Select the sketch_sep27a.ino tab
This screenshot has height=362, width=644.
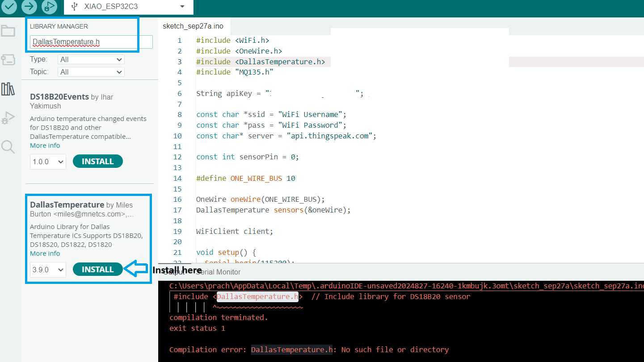tap(193, 26)
